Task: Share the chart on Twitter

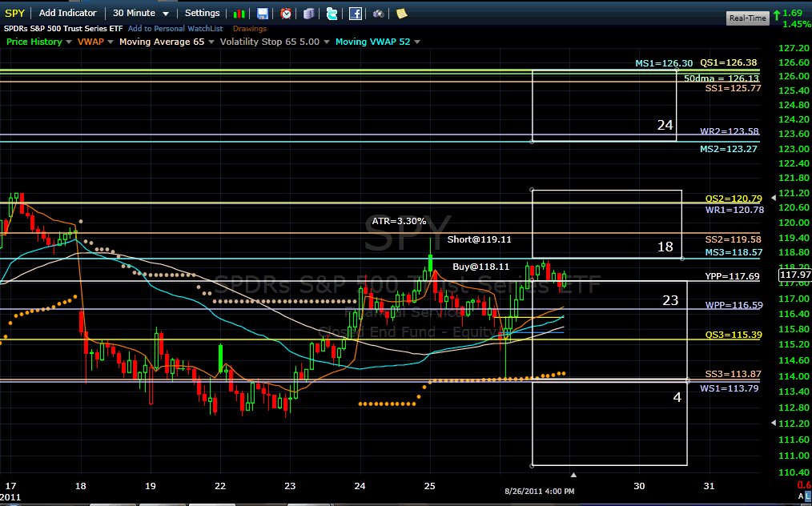Action: (x=332, y=14)
